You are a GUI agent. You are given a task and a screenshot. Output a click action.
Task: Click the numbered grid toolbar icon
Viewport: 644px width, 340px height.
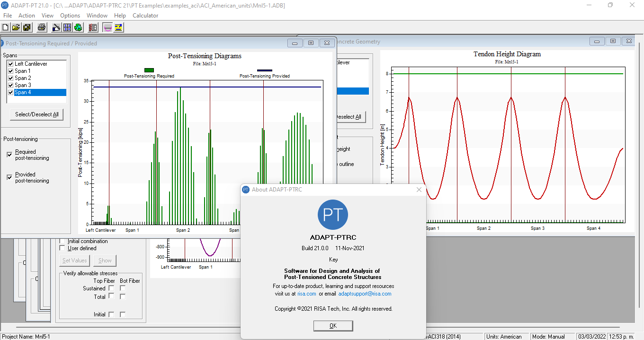click(x=67, y=27)
